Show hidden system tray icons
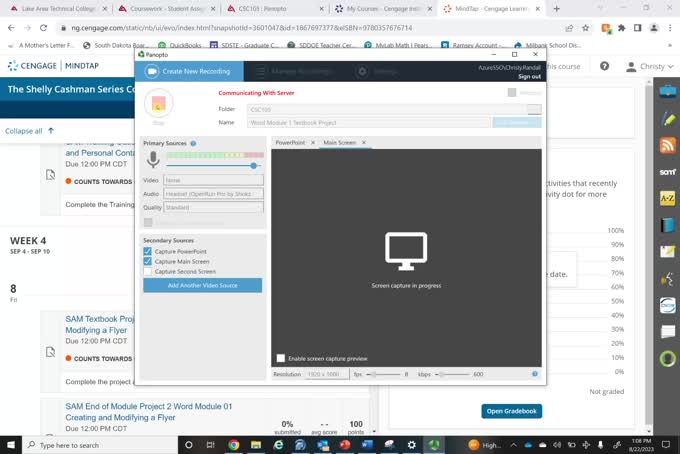 tap(513, 445)
